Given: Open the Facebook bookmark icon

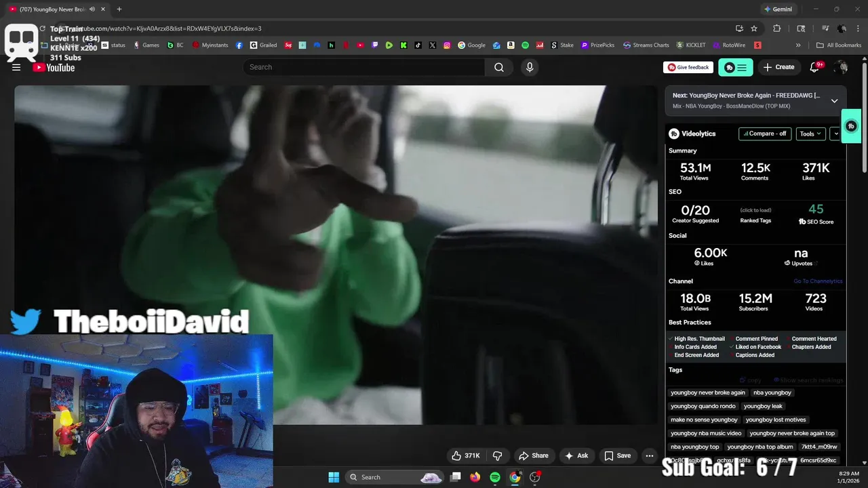Looking at the screenshot, I should click(239, 45).
